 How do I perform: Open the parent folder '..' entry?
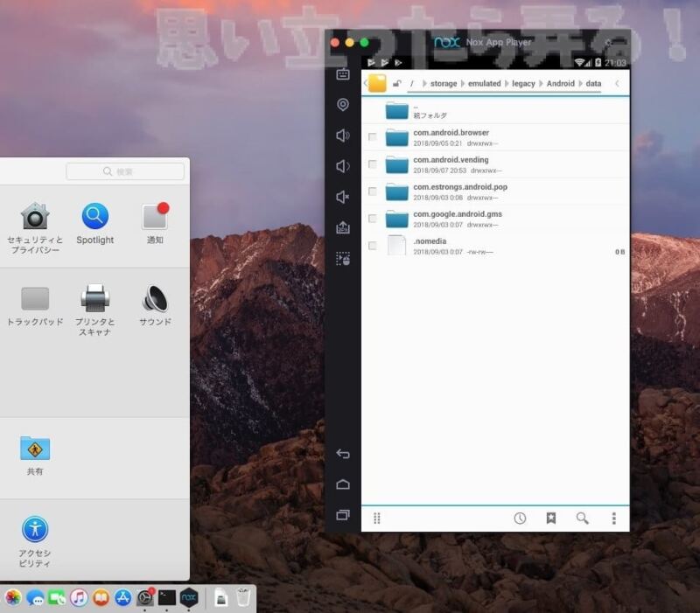pyautogui.click(x=495, y=111)
